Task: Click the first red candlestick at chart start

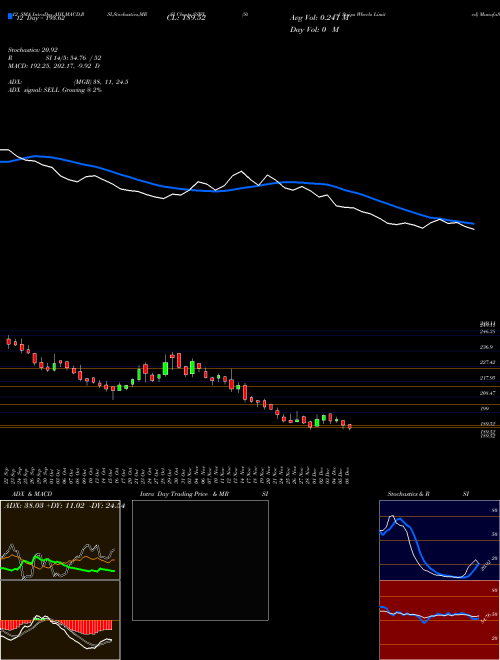Action: [x=8, y=341]
